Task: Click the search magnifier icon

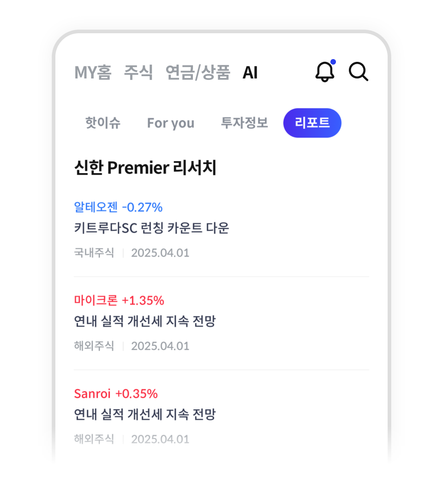Action: tap(358, 72)
